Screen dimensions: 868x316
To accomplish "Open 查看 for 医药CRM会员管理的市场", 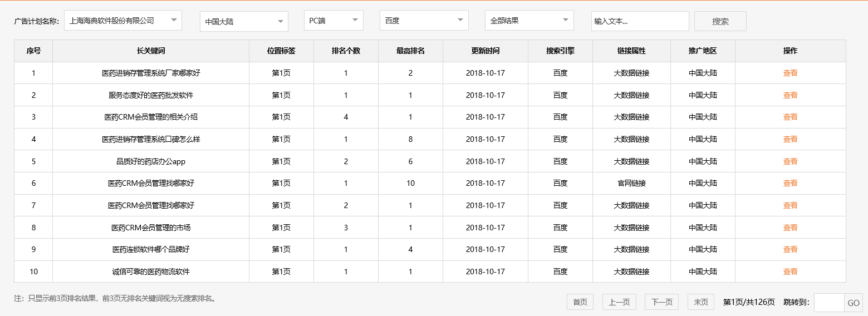I will point(790,228).
